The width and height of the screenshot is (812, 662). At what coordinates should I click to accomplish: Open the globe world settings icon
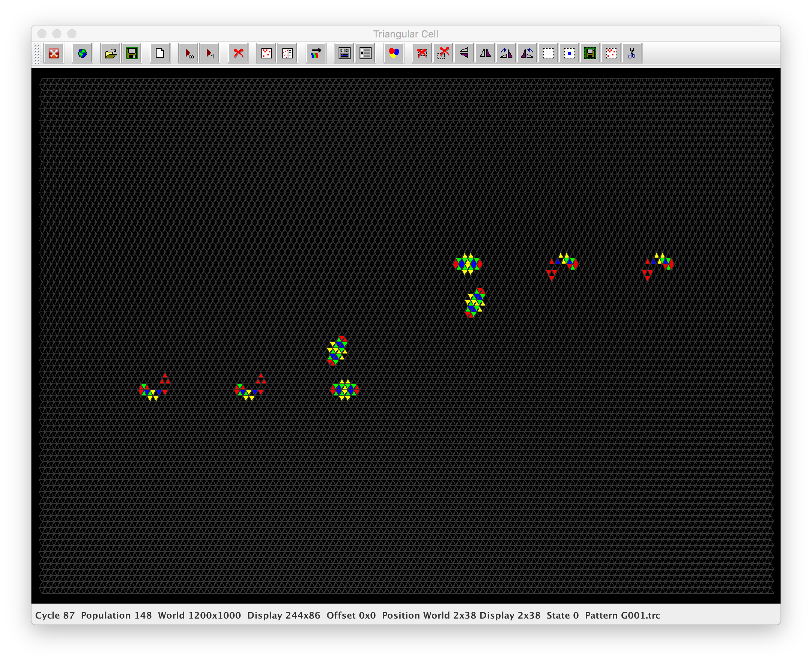(82, 53)
